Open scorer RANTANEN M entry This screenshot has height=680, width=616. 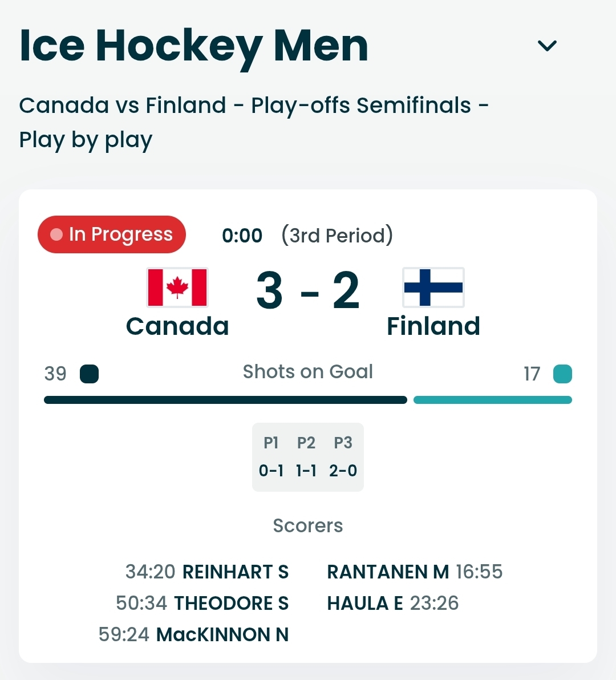388,572
